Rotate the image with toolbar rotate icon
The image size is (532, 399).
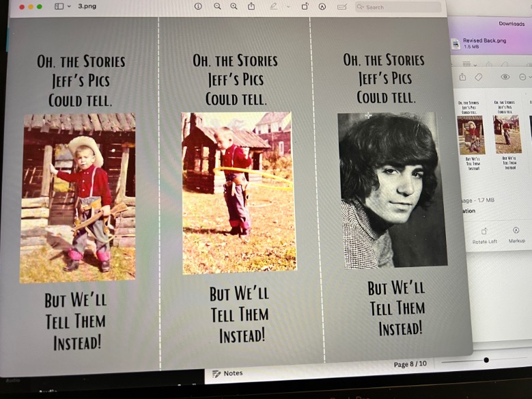(305, 6)
